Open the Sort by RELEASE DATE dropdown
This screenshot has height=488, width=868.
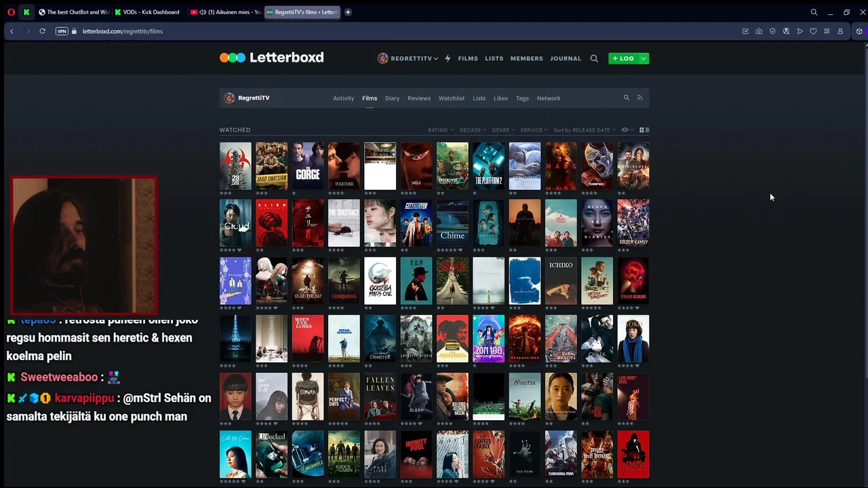tap(584, 130)
